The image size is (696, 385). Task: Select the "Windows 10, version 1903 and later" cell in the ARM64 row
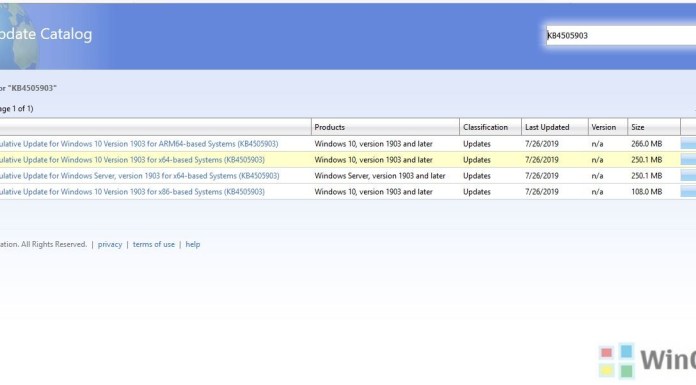[373, 144]
